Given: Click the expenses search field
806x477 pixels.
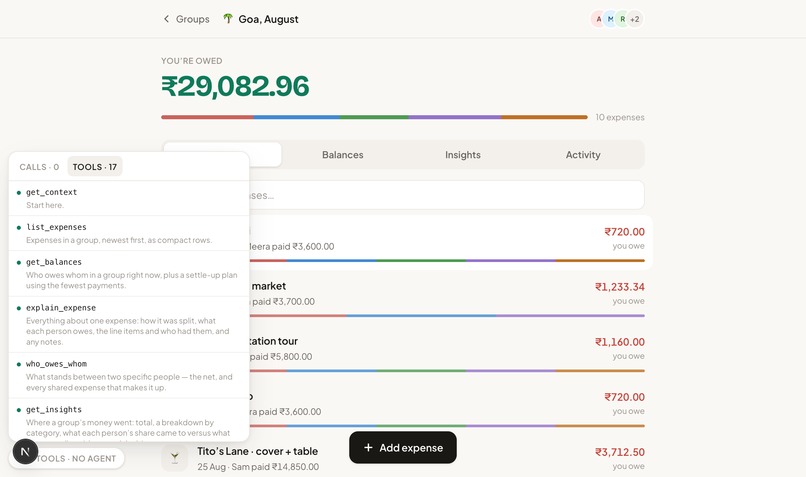Looking at the screenshot, I should [x=403, y=195].
